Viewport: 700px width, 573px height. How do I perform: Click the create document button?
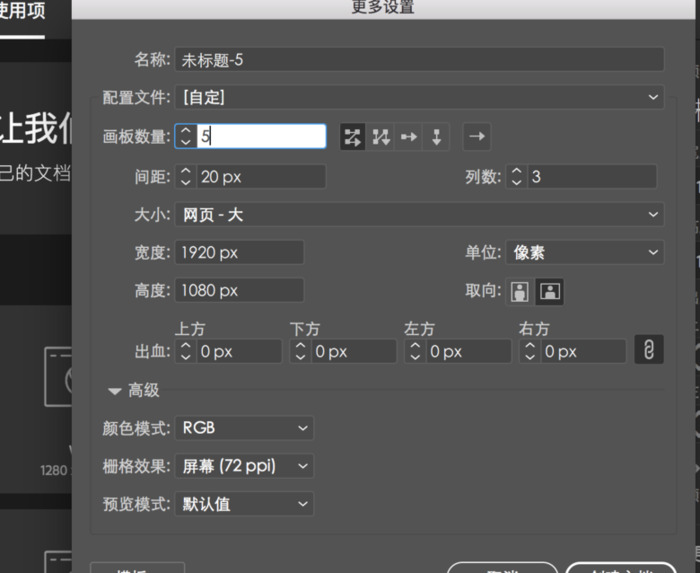621,568
